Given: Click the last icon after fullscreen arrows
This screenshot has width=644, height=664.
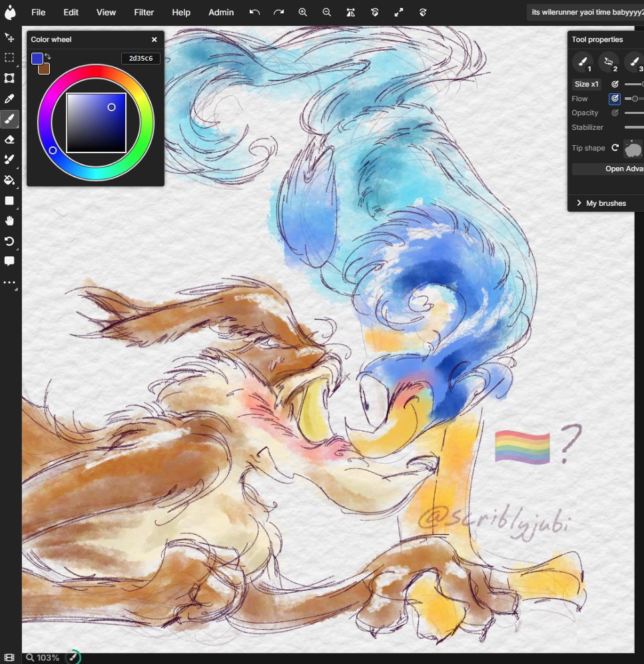Looking at the screenshot, I should 422,12.
